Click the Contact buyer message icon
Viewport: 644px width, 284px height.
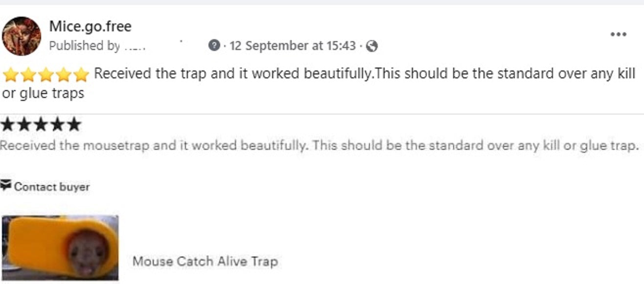pyautogui.click(x=6, y=186)
